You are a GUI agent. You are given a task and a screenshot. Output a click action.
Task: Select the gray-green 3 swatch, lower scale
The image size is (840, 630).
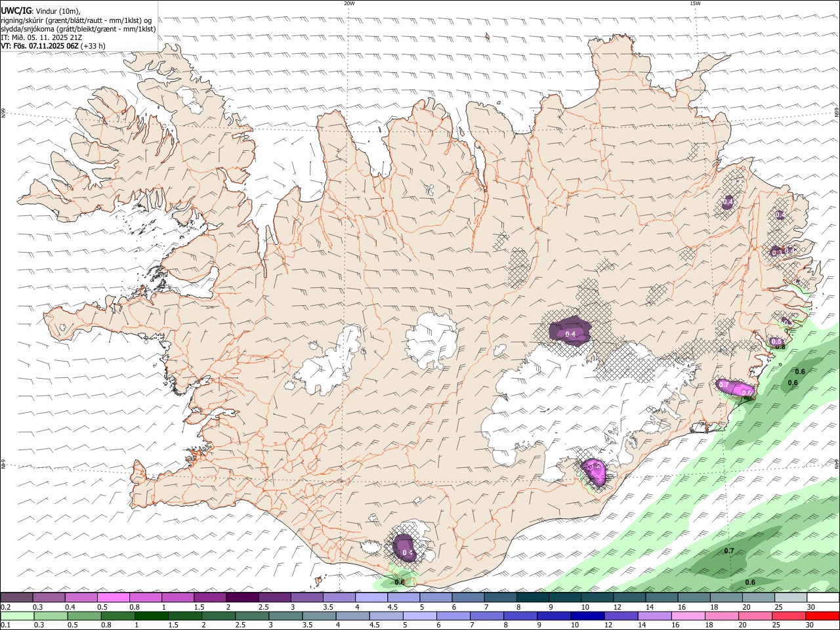coord(285,616)
